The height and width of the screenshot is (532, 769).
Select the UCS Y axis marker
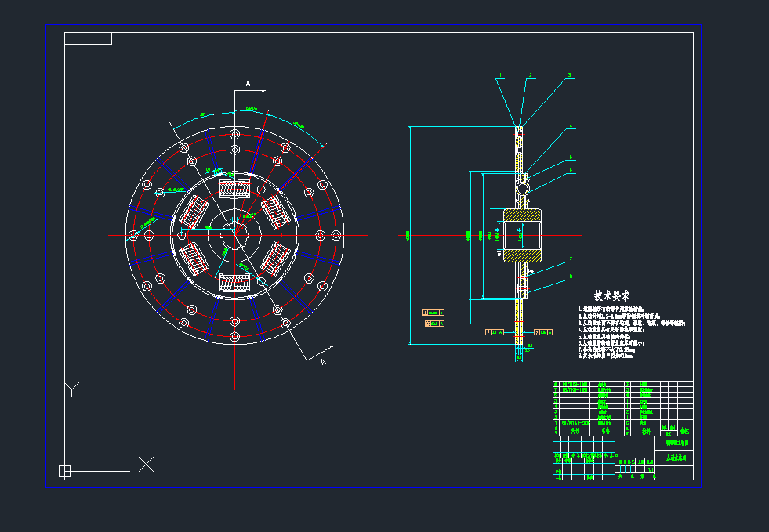tap(71, 389)
